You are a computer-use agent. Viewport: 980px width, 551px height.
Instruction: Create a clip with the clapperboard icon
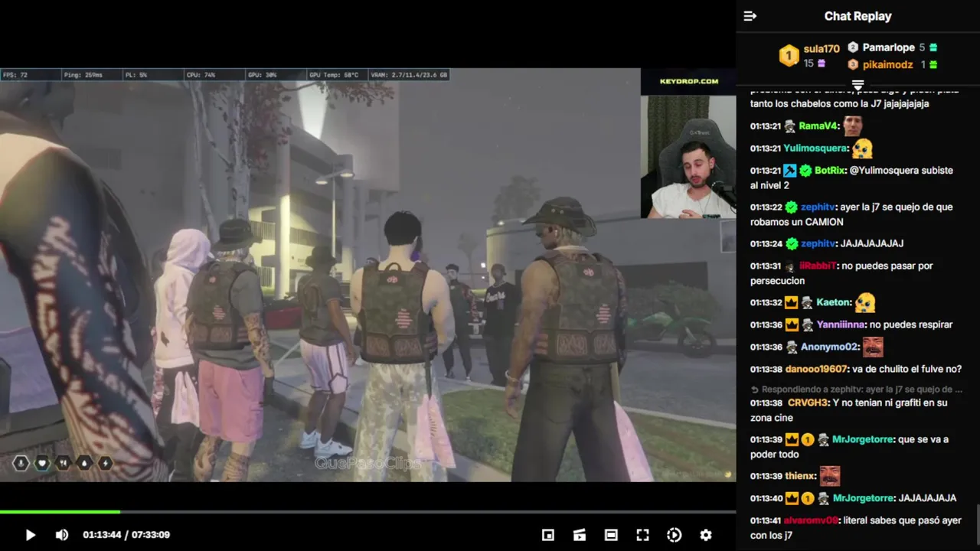coord(580,535)
